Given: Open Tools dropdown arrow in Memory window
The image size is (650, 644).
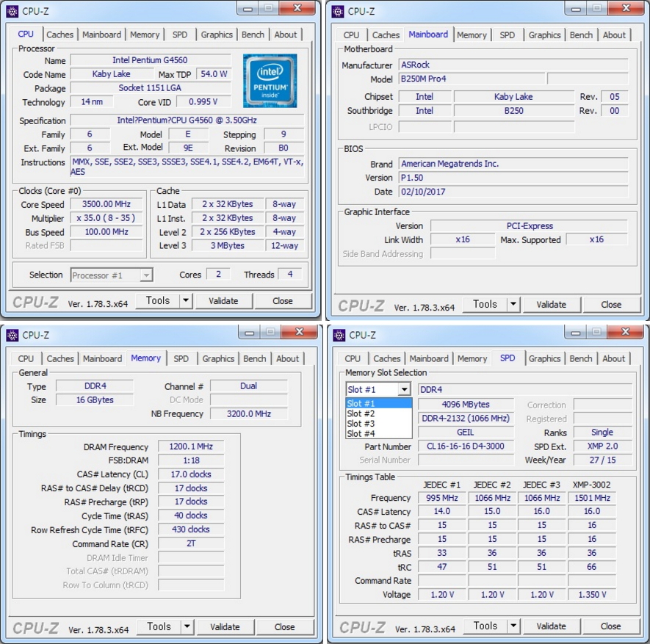Looking at the screenshot, I should click(187, 626).
